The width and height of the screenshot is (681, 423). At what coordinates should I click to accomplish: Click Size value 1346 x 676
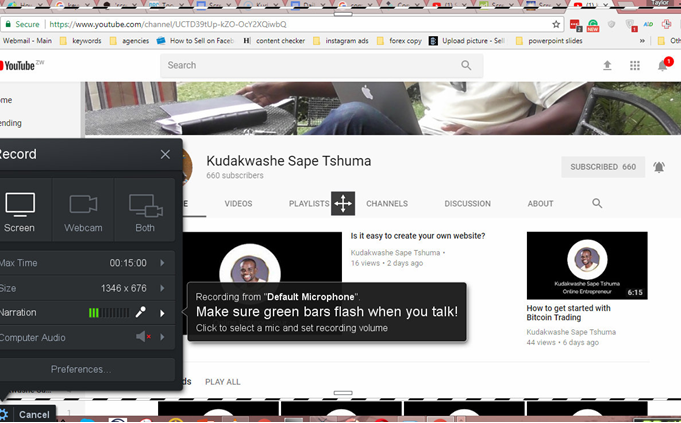coord(124,288)
